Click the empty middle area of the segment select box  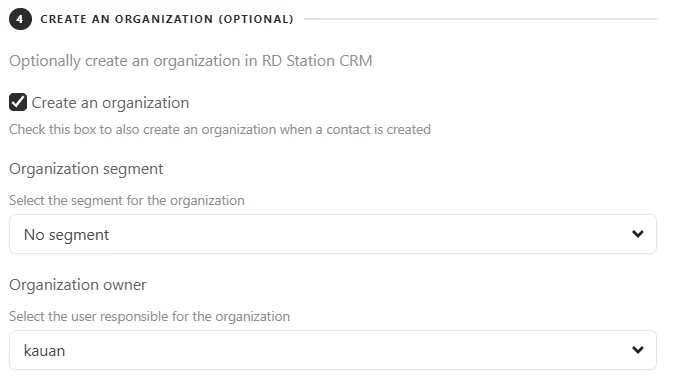(368, 234)
